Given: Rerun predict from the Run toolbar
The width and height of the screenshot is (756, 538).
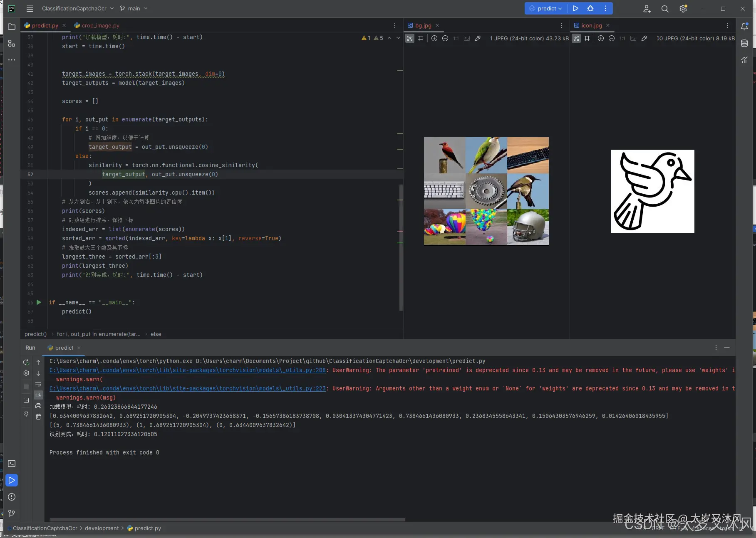Looking at the screenshot, I should pos(26,362).
